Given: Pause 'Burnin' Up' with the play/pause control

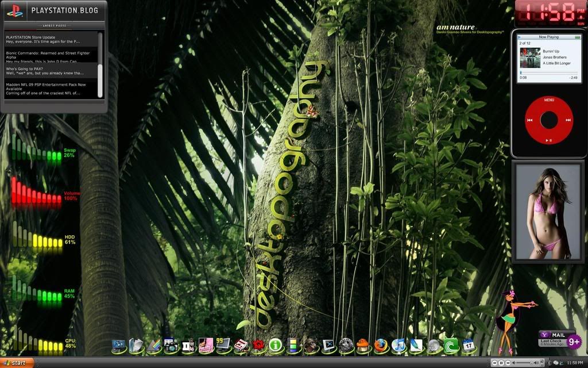Looking at the screenshot, I should [x=548, y=140].
